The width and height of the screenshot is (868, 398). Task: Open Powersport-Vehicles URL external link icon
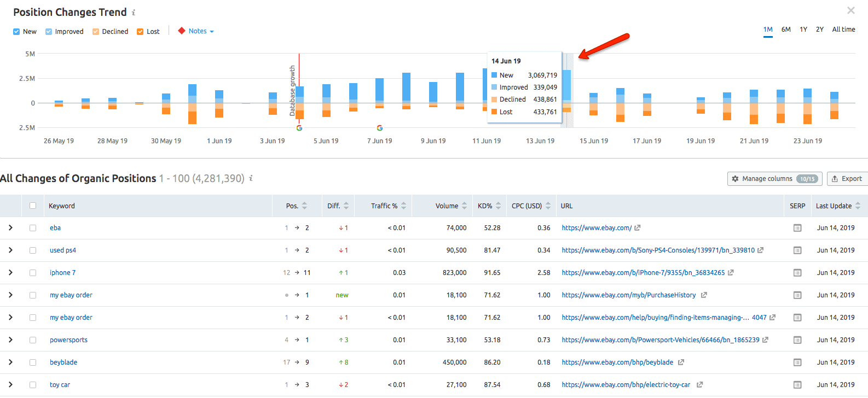pyautogui.click(x=765, y=340)
